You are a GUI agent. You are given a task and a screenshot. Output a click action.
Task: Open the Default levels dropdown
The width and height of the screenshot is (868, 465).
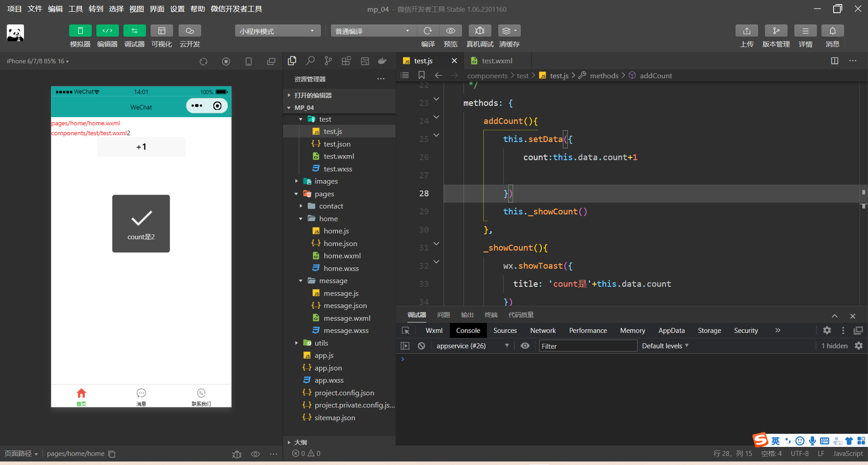(665, 346)
